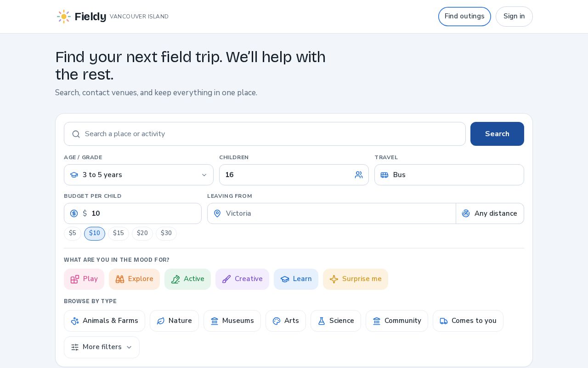The image size is (588, 368).
Task: Go to Fieldly home via wordmark
Action: [x=90, y=17]
